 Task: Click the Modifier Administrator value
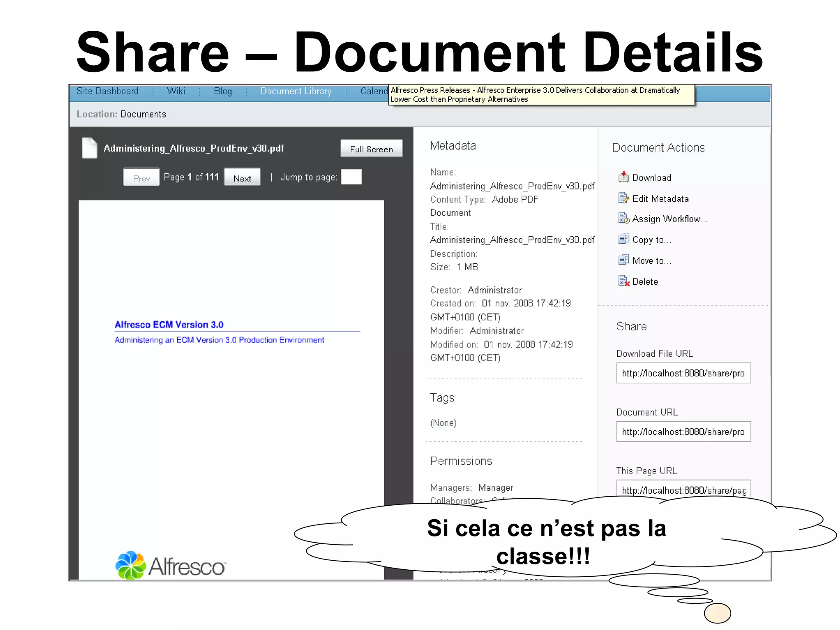(497, 331)
